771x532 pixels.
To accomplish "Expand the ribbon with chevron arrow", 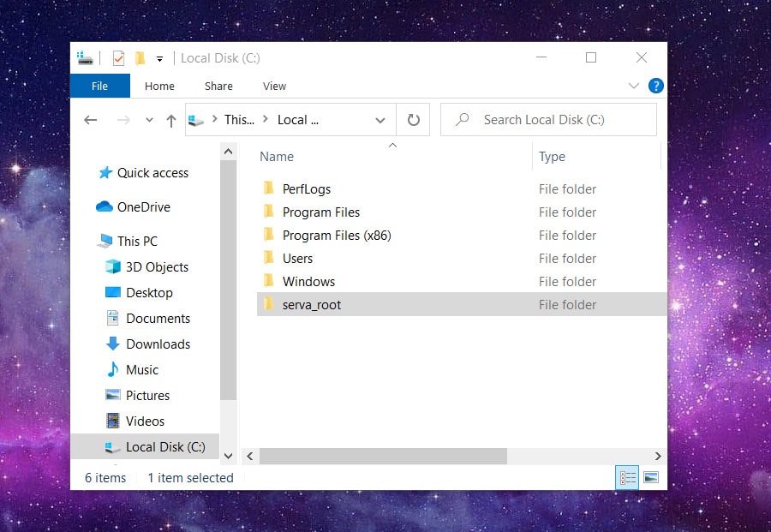I will 634,86.
